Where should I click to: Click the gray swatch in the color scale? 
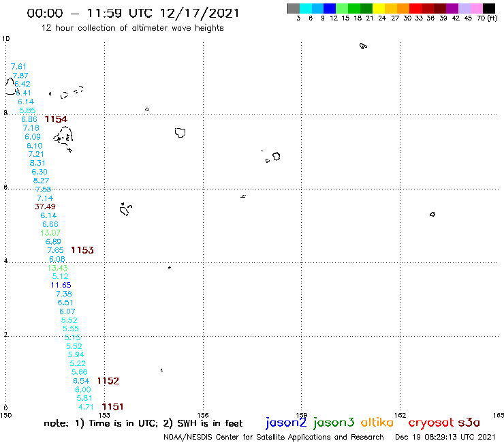[x=294, y=8]
